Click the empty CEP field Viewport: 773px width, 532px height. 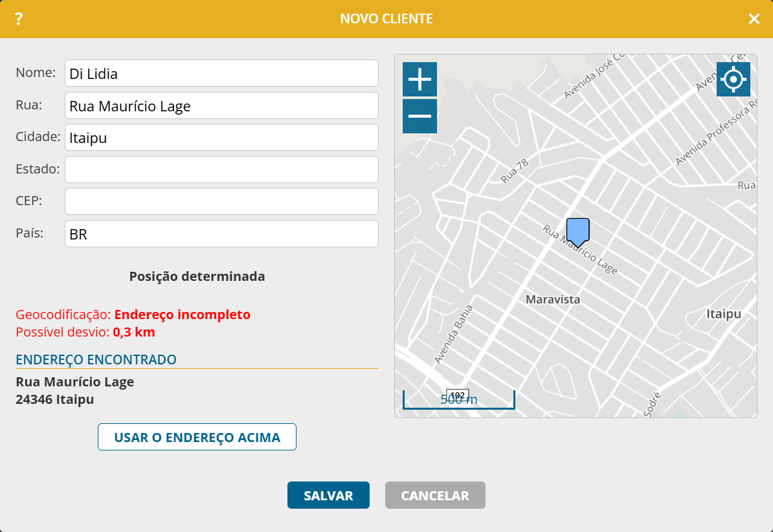221,201
